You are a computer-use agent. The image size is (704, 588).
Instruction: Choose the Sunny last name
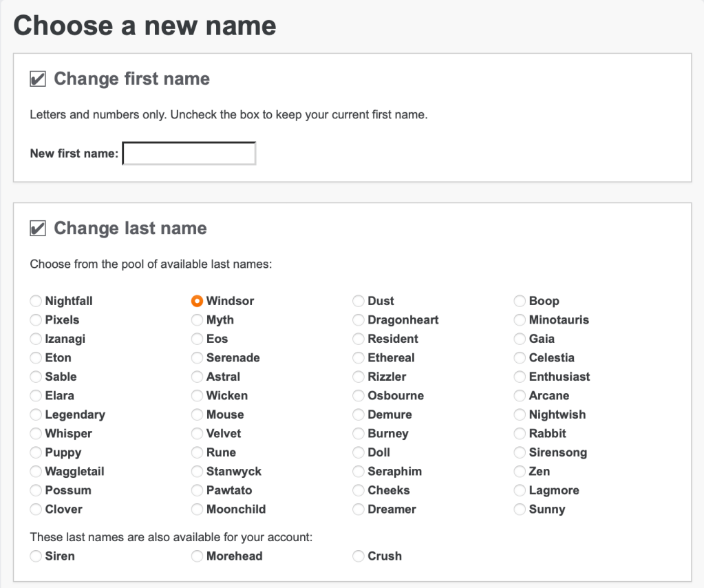click(520, 510)
